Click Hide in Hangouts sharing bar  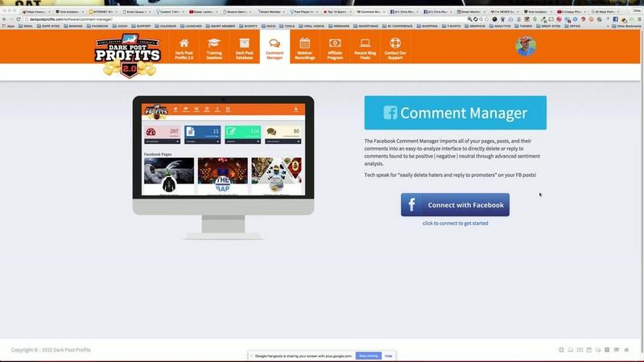[388, 356]
